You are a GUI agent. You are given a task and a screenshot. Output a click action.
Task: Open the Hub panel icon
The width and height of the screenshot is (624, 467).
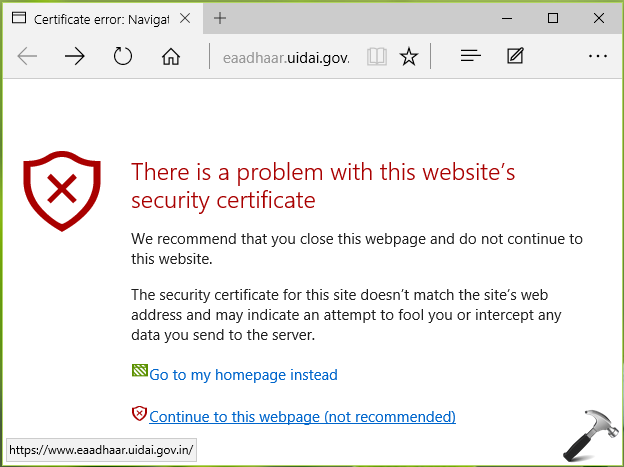[471, 56]
